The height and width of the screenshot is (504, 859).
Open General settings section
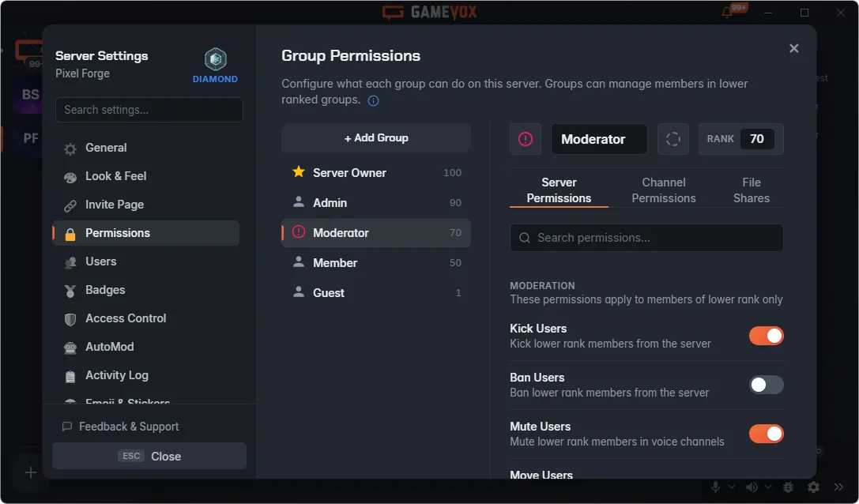(x=145, y=148)
